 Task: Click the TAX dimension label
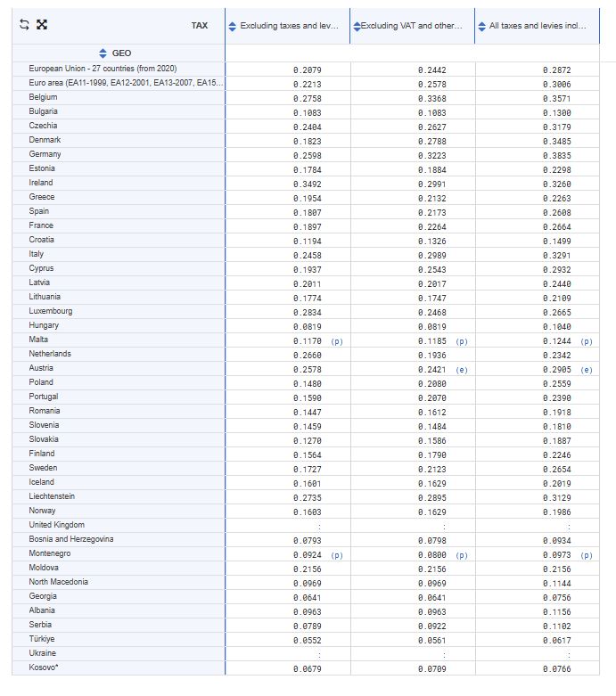(199, 26)
